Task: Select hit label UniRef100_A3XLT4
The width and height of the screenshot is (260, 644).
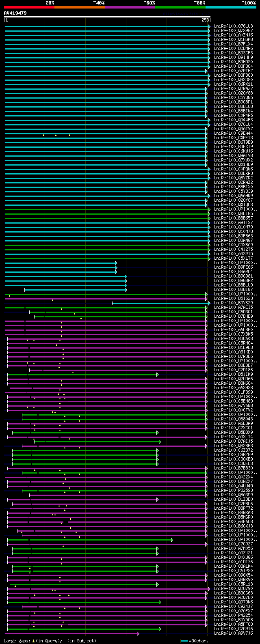Action: click(x=233, y=437)
